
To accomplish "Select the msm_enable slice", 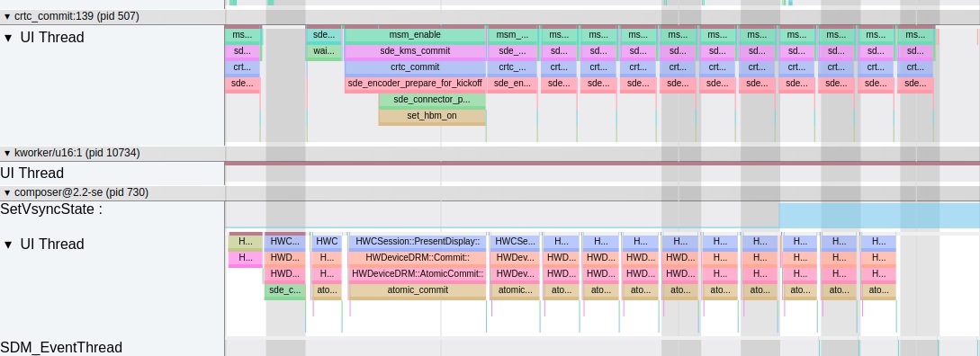I will (415, 36).
